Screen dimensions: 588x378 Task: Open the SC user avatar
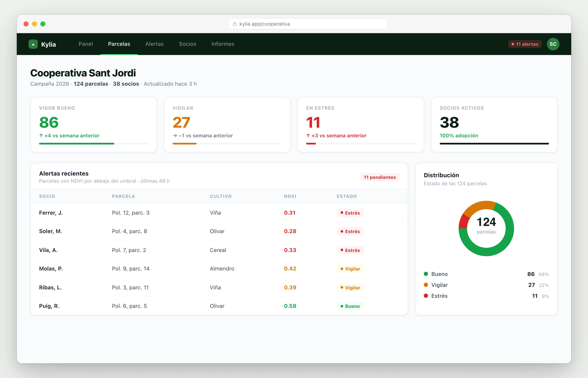pyautogui.click(x=553, y=44)
